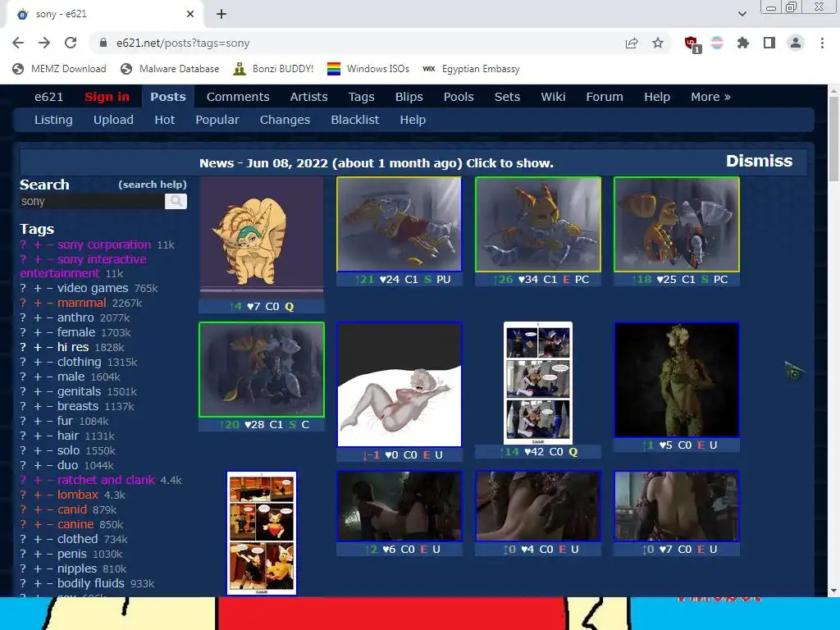Image resolution: width=840 pixels, height=630 pixels.
Task: Open the Chrome three-dot menu
Action: coord(822,43)
